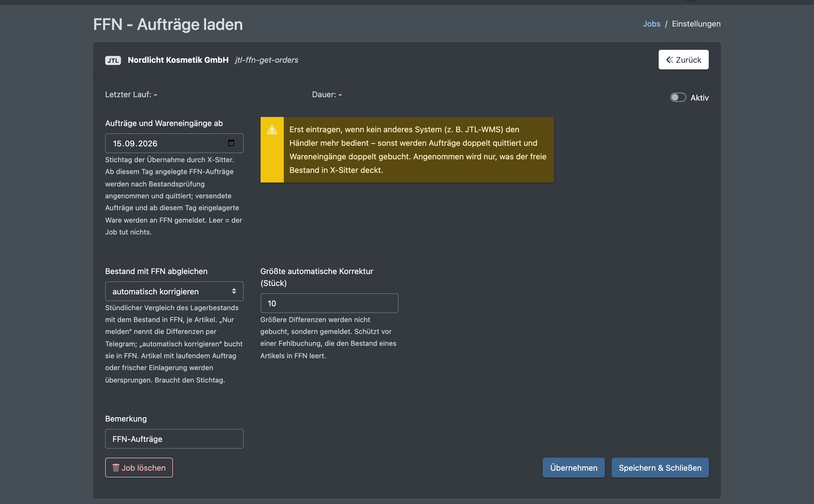Click the Größte automatische Korrektur (Stück) label
The width and height of the screenshot is (814, 504).
coord(317,277)
